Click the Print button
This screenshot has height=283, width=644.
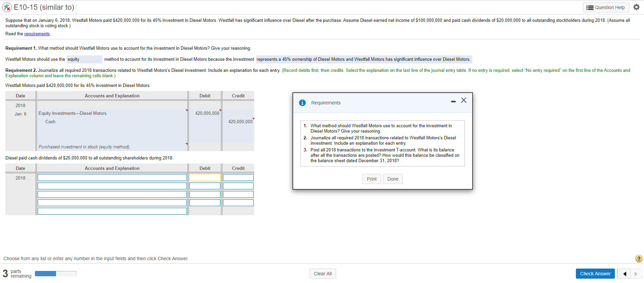372,179
